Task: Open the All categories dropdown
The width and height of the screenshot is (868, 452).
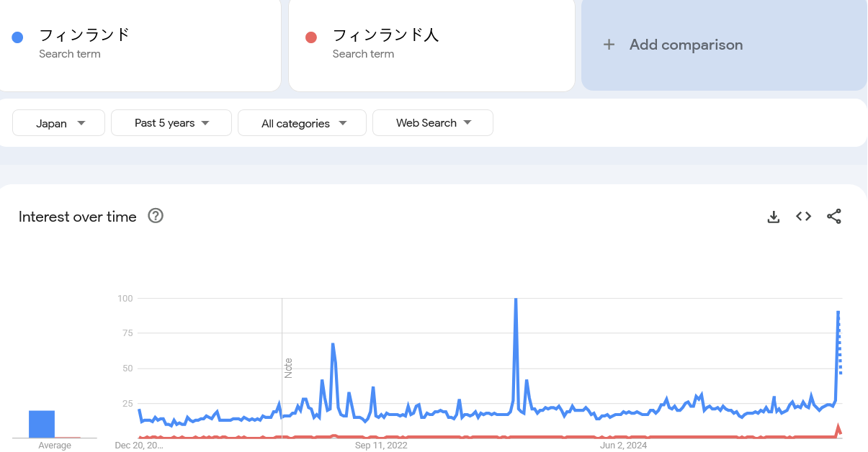Action: 302,123
